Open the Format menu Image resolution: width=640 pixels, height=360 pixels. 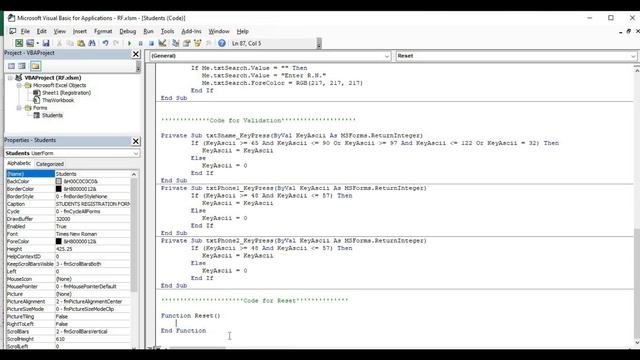[x=103, y=31]
